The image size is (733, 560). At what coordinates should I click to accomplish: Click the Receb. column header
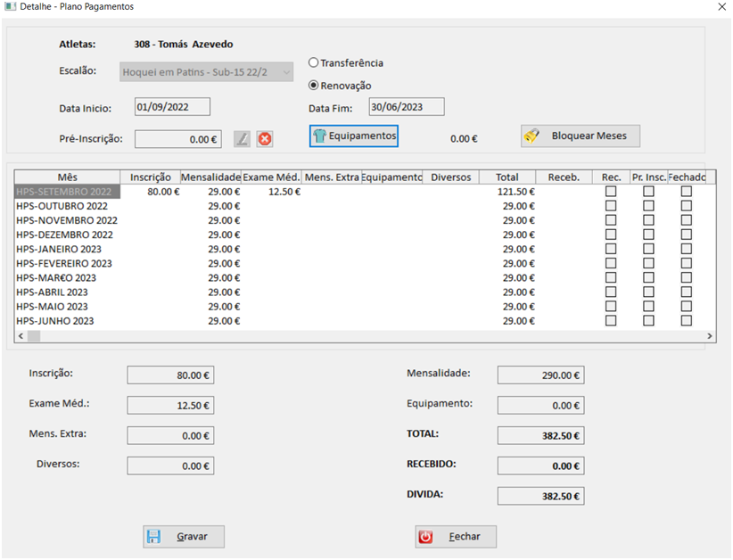pyautogui.click(x=564, y=177)
